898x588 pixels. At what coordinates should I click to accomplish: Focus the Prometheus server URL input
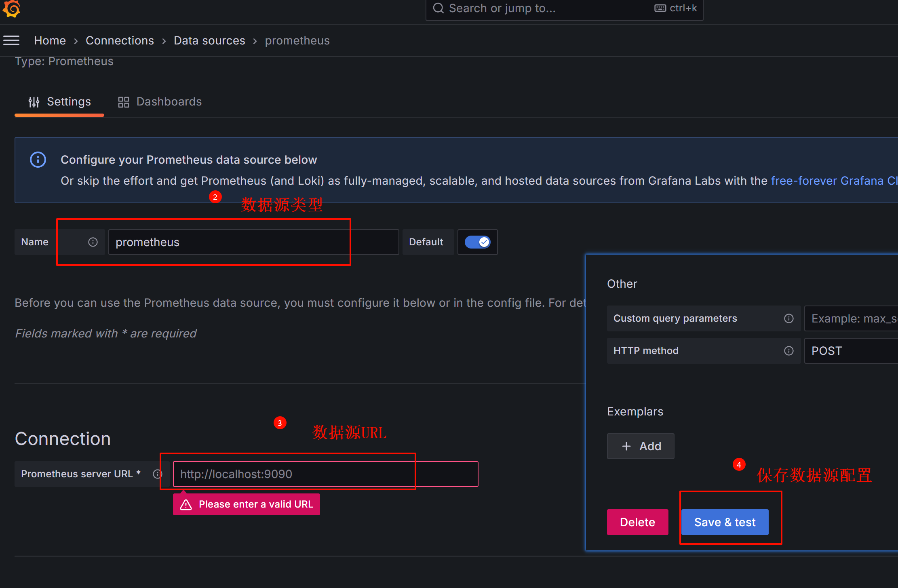coord(325,474)
